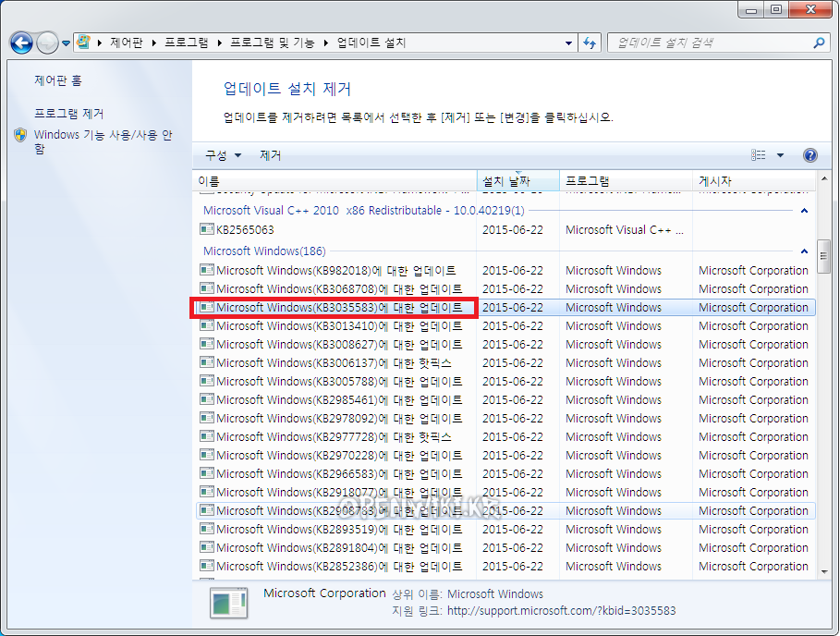Click the 2015-06-22 date of KB2565063
Viewport: 840px width, 636px height.
(x=513, y=230)
